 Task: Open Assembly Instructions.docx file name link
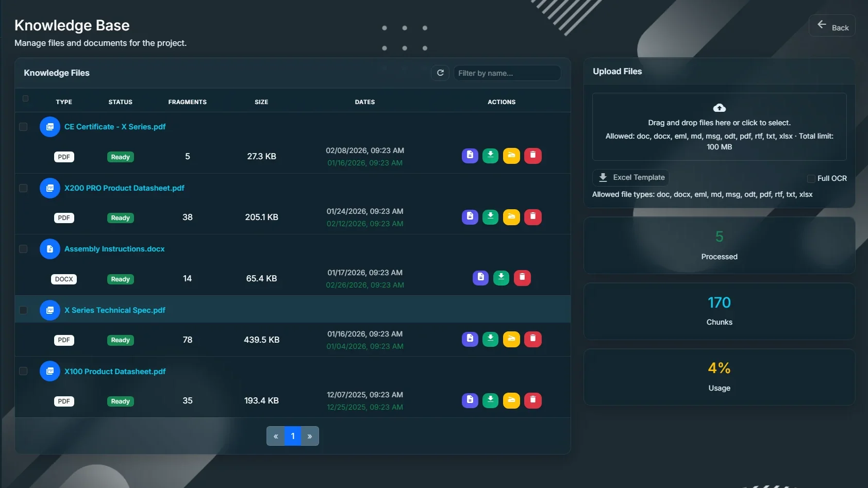point(114,249)
